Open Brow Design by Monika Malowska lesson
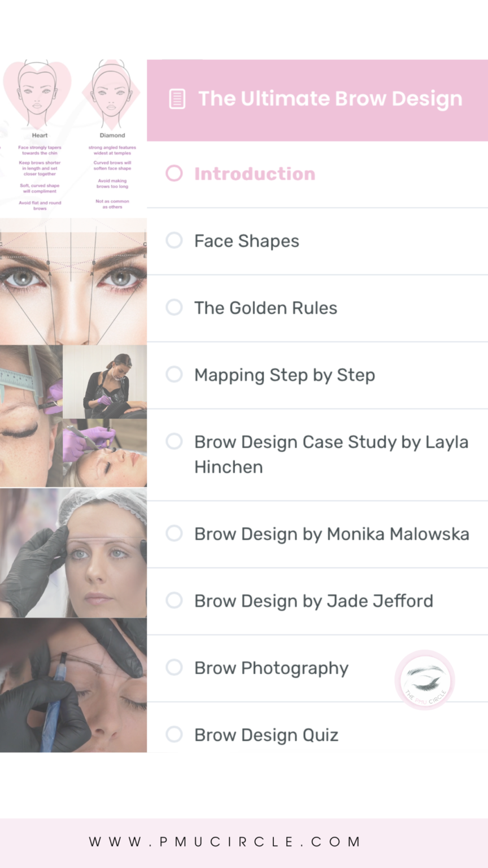Viewport: 488px width, 868px height. coord(332,533)
